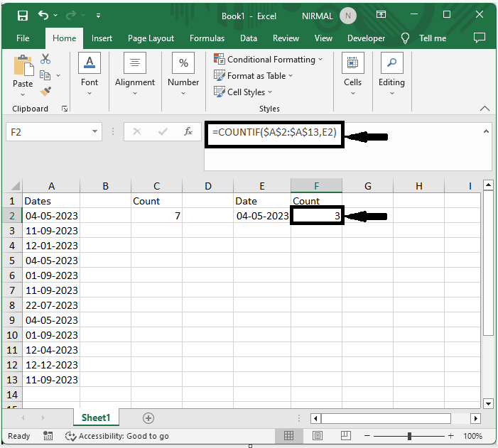Expand the Font group
This screenshot has height=448, width=498.
pos(90,74)
